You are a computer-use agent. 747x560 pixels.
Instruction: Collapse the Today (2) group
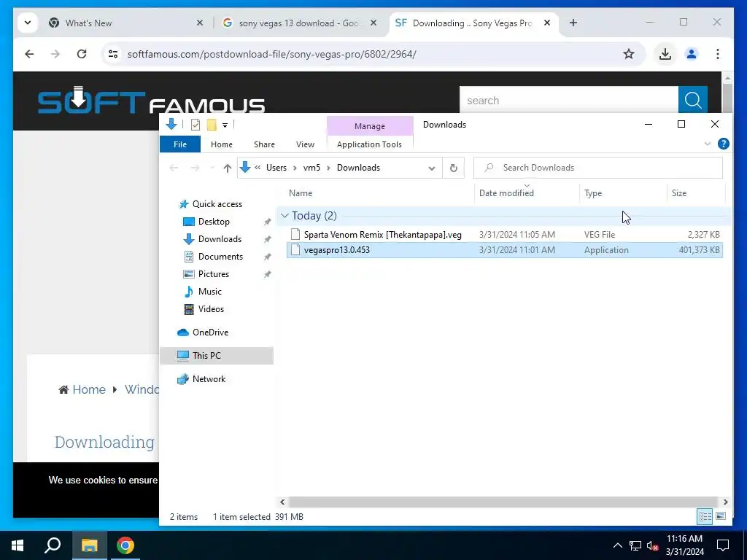285,216
